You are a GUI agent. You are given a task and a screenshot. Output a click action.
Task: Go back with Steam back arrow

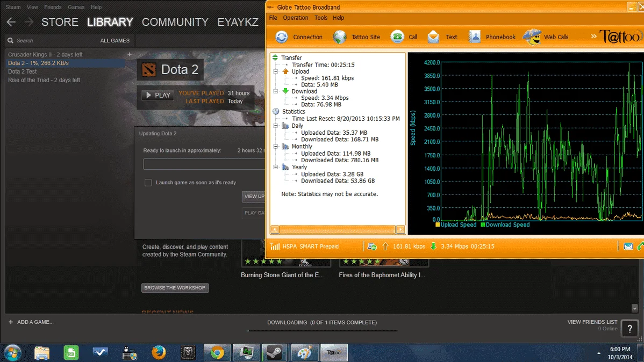(x=11, y=22)
